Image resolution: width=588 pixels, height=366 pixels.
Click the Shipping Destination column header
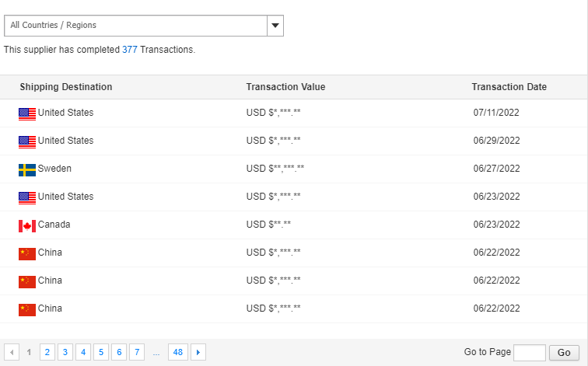tap(66, 87)
